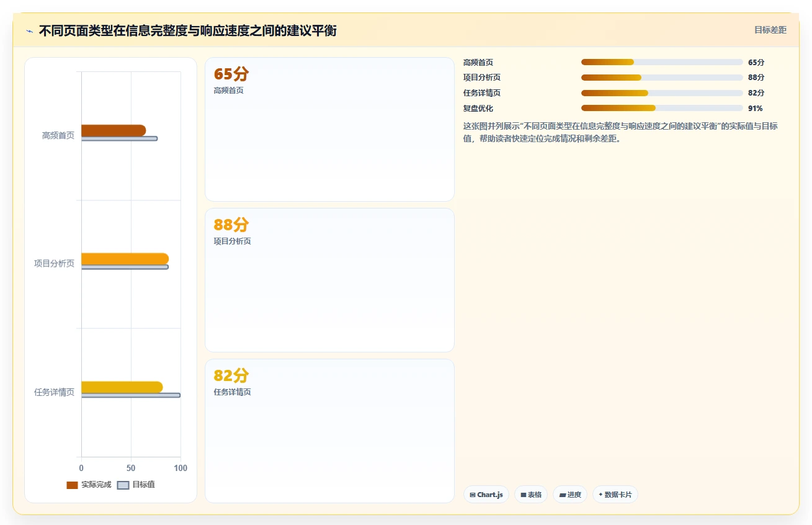Click the 任务详情页 chart axis label
Image resolution: width=812 pixels, height=525 pixels.
pos(54,392)
